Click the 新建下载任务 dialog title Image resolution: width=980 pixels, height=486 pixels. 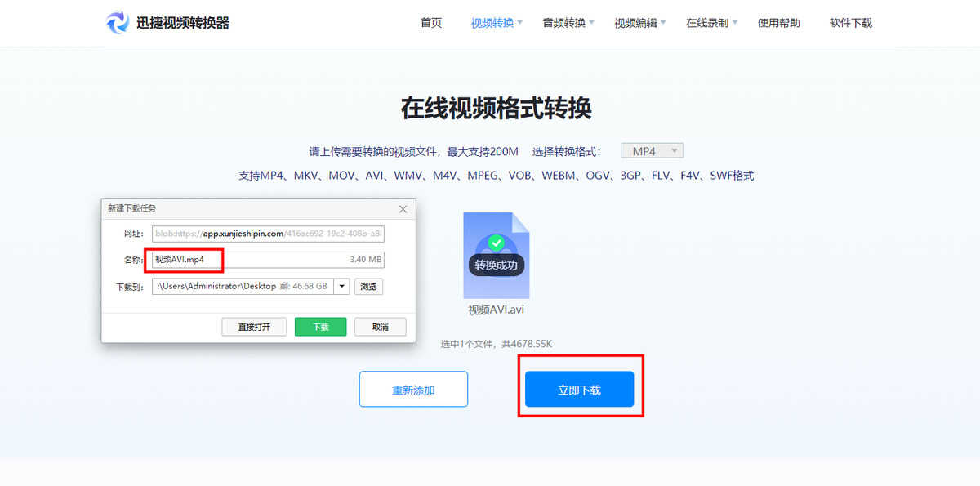click(x=132, y=209)
